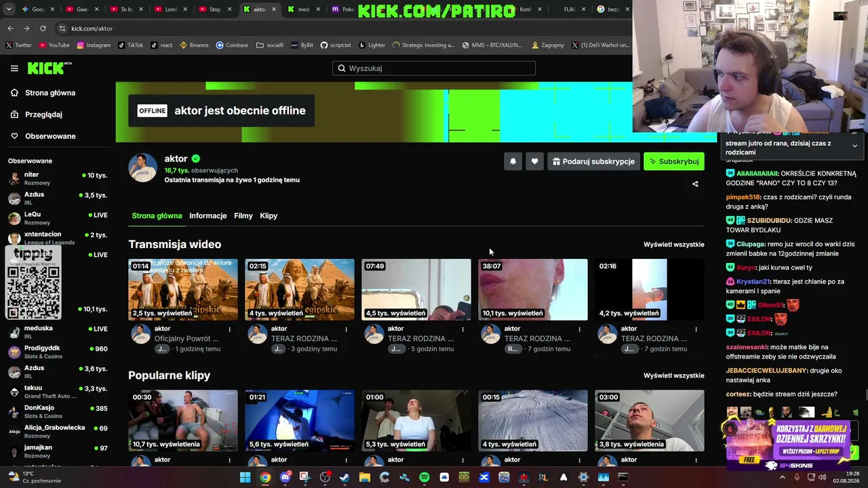Open the Windows Start menu
The image size is (868, 488).
click(245, 477)
